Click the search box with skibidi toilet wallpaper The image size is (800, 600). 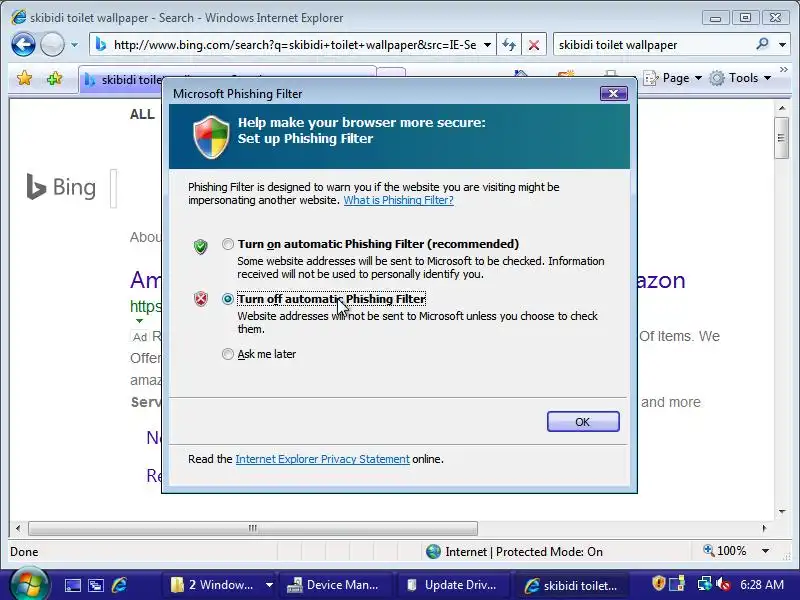coord(653,45)
